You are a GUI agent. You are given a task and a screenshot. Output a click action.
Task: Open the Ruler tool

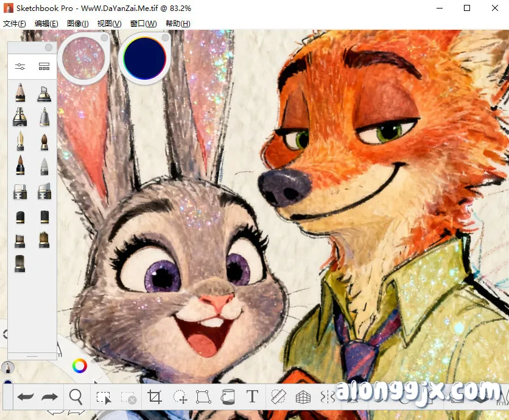(x=277, y=397)
